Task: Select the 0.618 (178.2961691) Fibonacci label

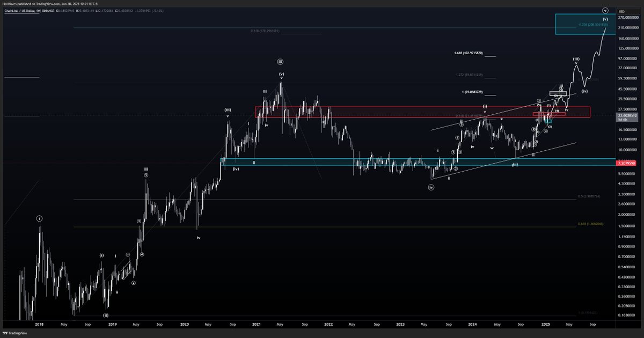Action: pos(265,31)
